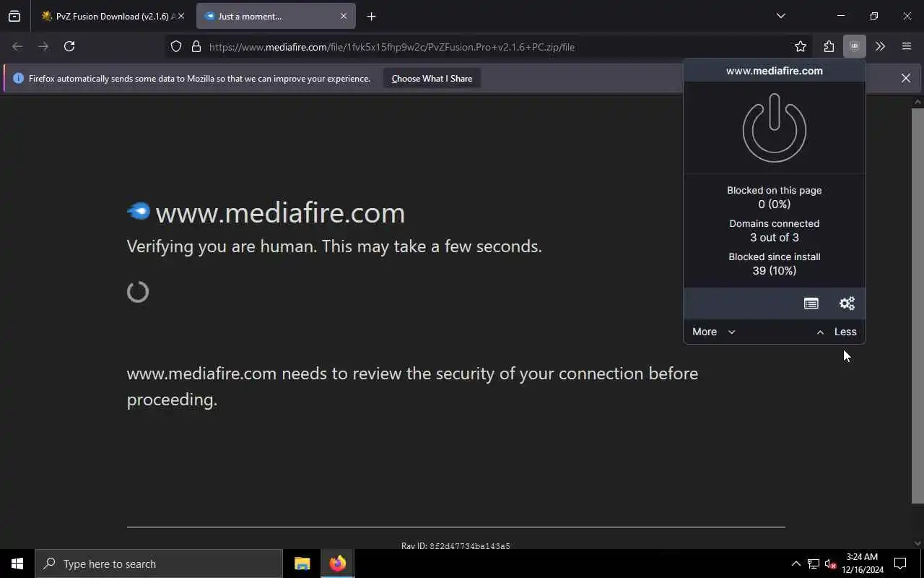Click 'Domains connected' text

774,223
